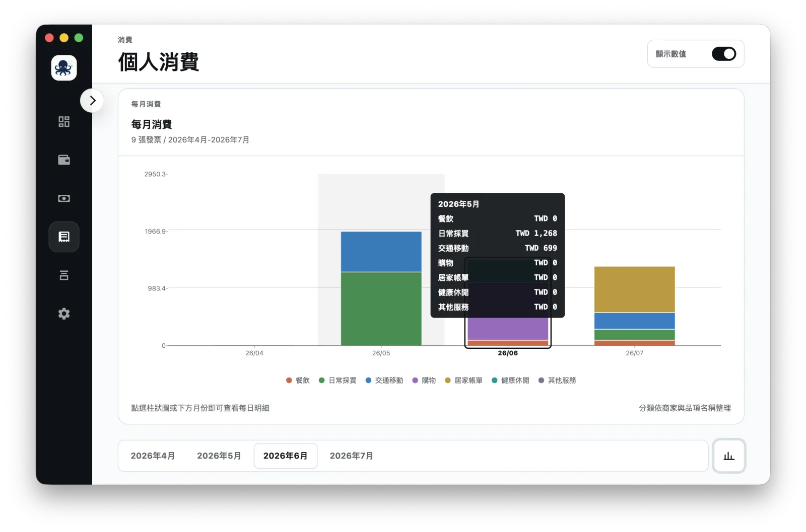Click the bar chart view button
The height and width of the screenshot is (532, 806).
pyautogui.click(x=729, y=456)
